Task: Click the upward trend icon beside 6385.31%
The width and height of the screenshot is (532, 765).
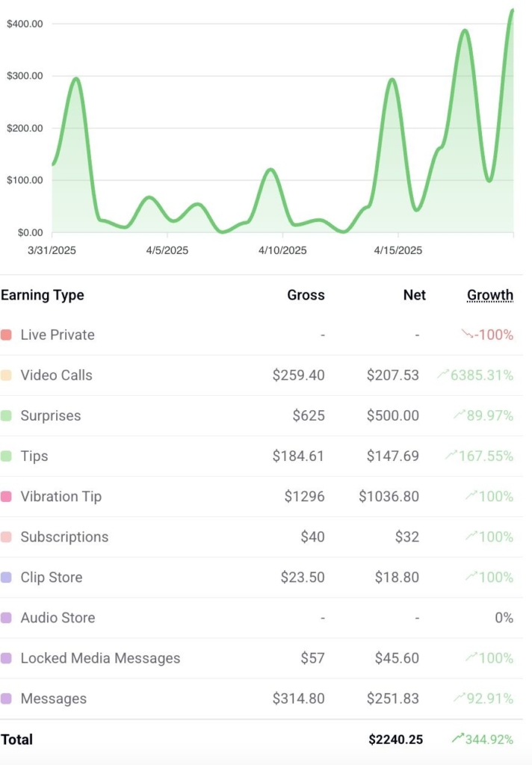Action: [x=443, y=375]
